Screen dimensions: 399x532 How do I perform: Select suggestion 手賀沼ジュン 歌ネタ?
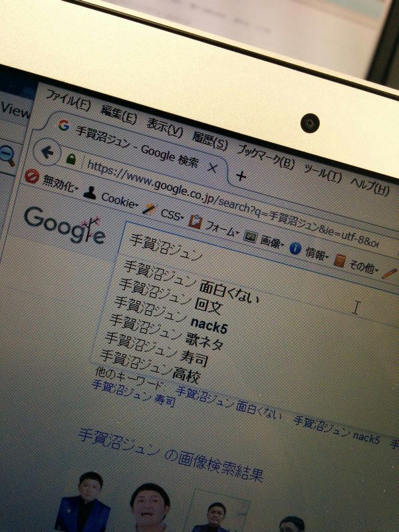166,334
